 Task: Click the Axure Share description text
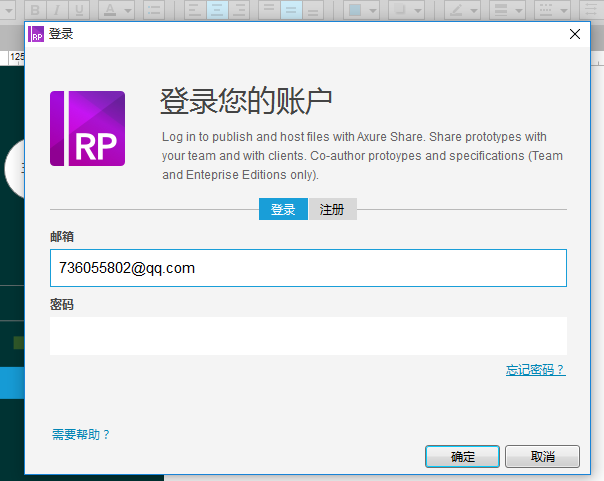362,156
